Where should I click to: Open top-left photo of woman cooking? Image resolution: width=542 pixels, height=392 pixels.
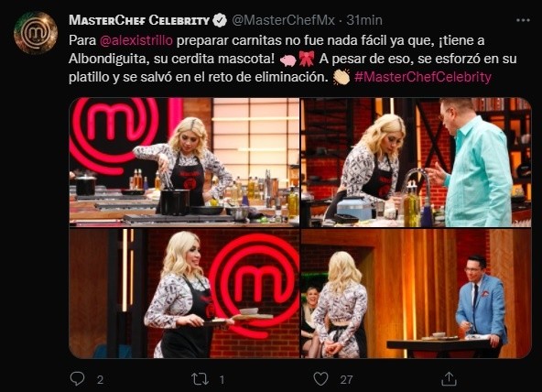coord(184,162)
